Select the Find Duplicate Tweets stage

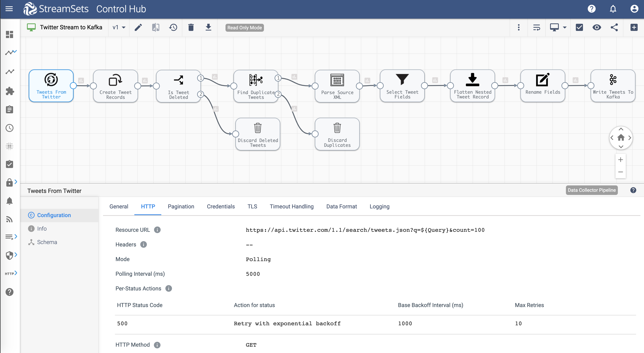pyautogui.click(x=256, y=86)
